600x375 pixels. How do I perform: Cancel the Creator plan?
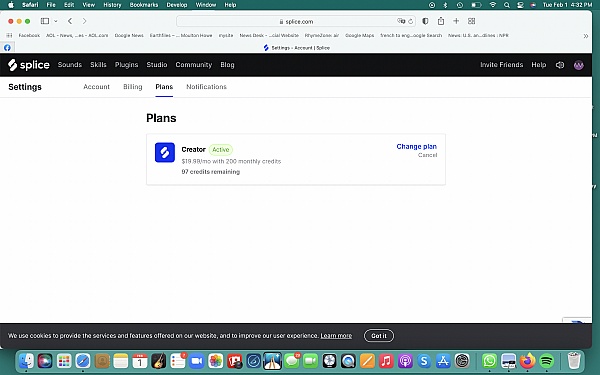point(427,155)
